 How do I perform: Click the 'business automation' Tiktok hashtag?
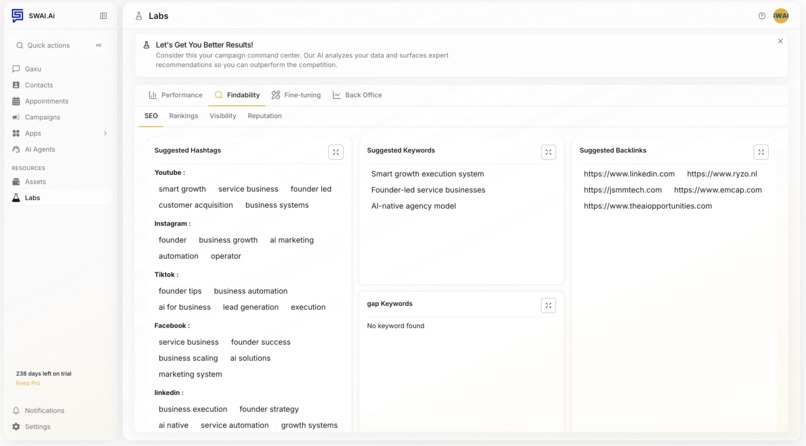click(251, 291)
